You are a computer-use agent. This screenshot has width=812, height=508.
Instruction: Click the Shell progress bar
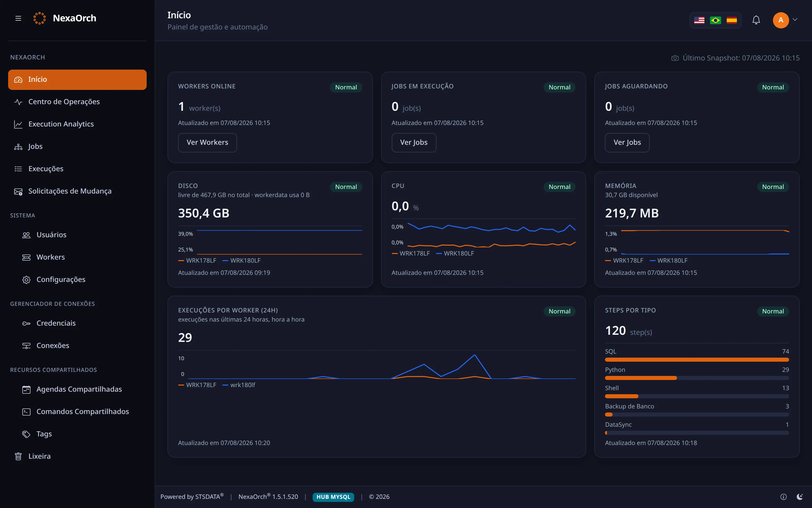coord(697,396)
